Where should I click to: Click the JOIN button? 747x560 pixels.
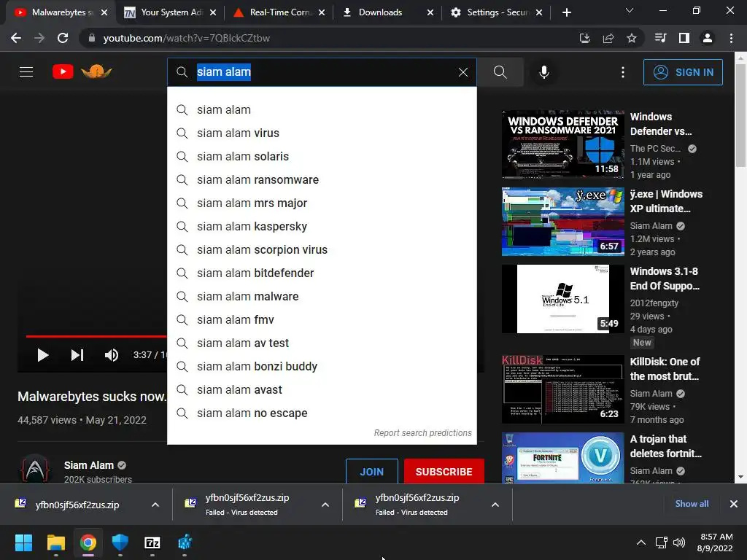[x=371, y=472]
